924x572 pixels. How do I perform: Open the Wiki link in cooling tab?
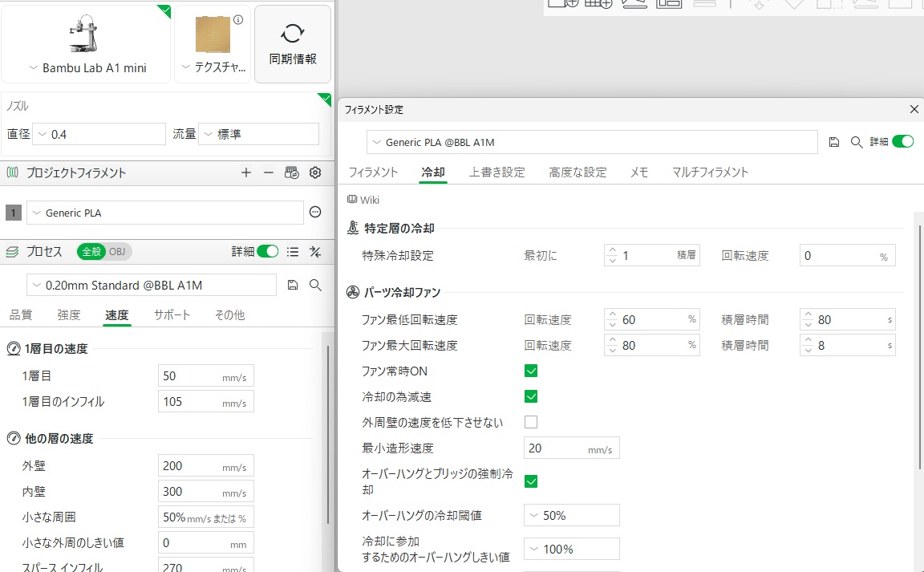click(363, 200)
